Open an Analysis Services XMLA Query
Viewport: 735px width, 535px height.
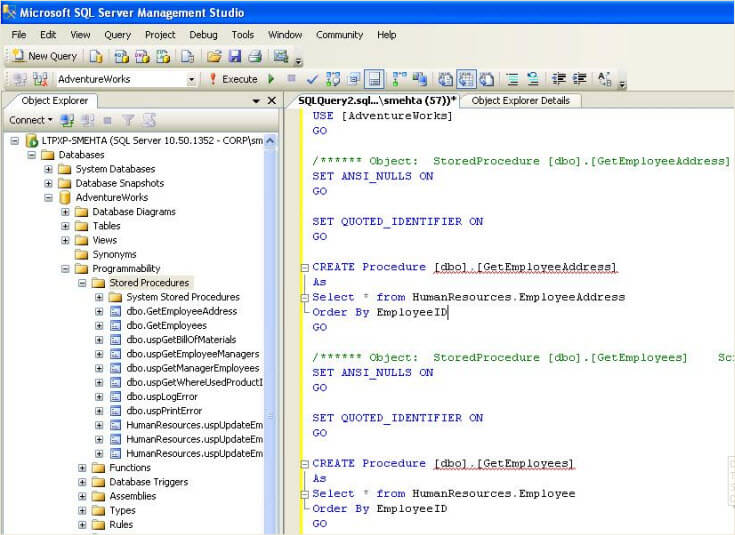[x=163, y=56]
